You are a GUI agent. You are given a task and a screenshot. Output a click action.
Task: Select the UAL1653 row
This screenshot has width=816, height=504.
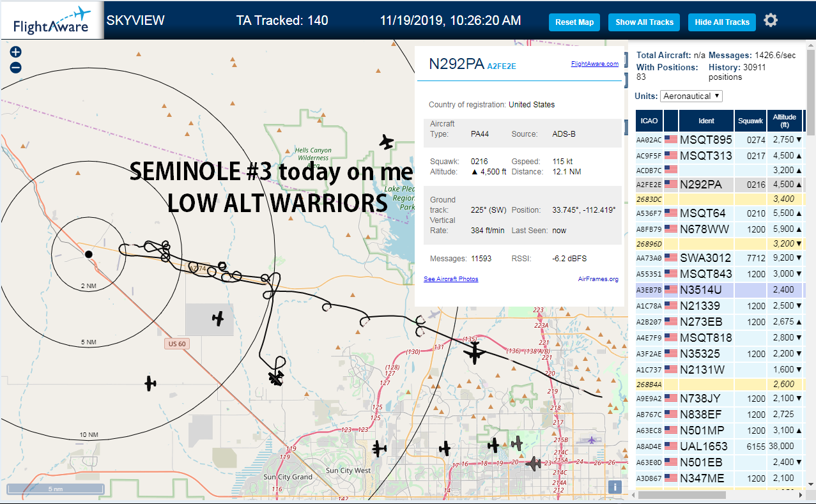pyautogui.click(x=720, y=446)
